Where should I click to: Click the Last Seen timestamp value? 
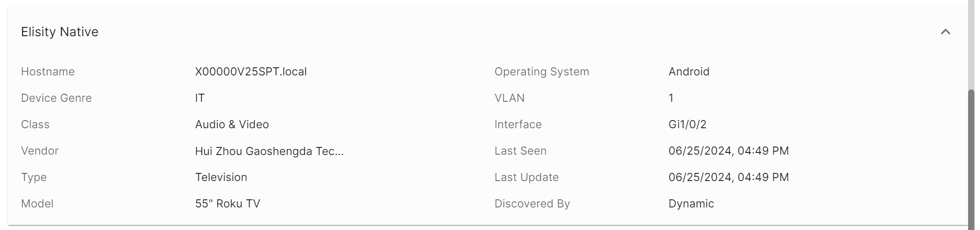click(728, 151)
